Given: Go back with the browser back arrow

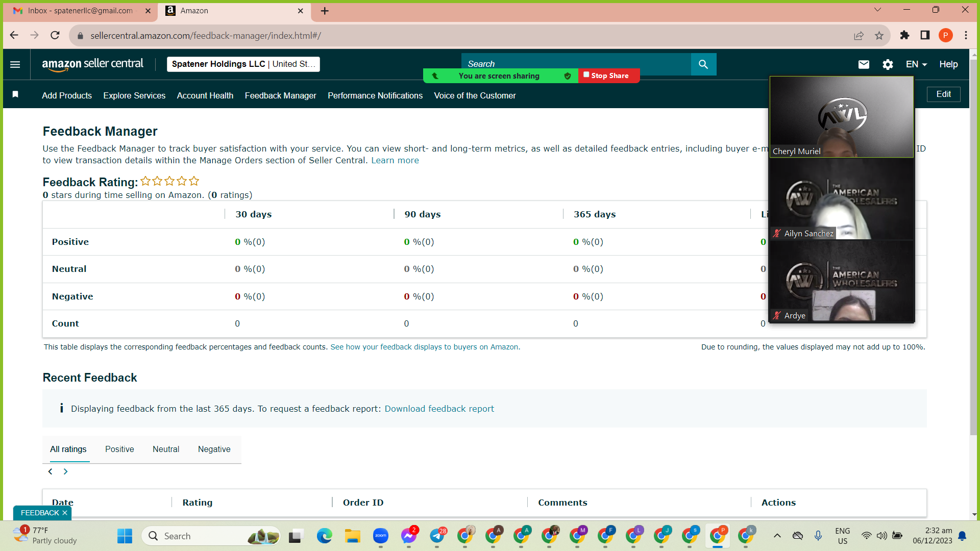Looking at the screenshot, I should [x=14, y=35].
